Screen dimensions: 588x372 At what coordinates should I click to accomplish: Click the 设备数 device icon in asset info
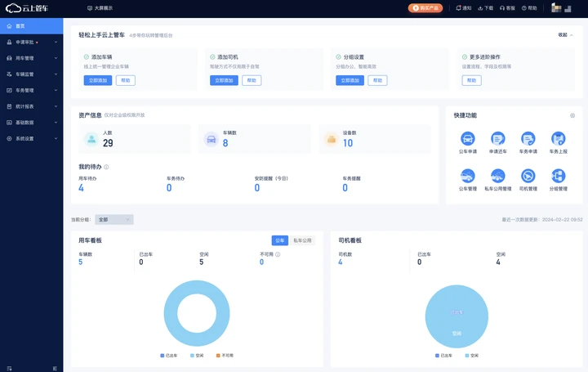(331, 139)
